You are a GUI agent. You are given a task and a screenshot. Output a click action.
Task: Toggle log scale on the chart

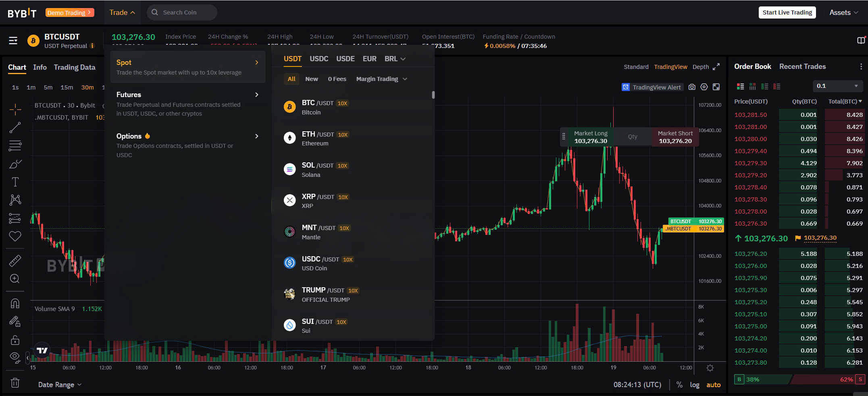695,385
